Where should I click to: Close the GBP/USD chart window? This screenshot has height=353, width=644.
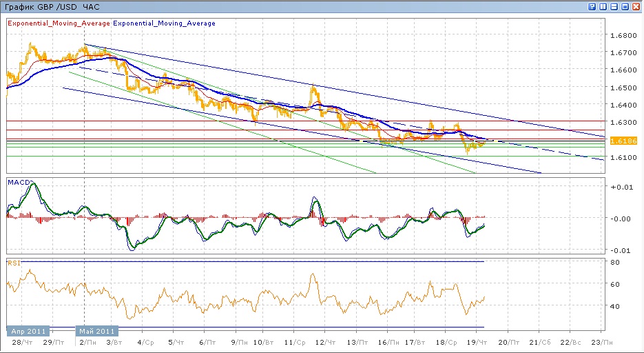(636, 6)
